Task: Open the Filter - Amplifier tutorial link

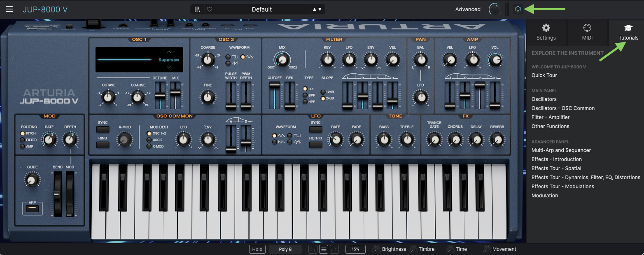Action: [x=551, y=117]
